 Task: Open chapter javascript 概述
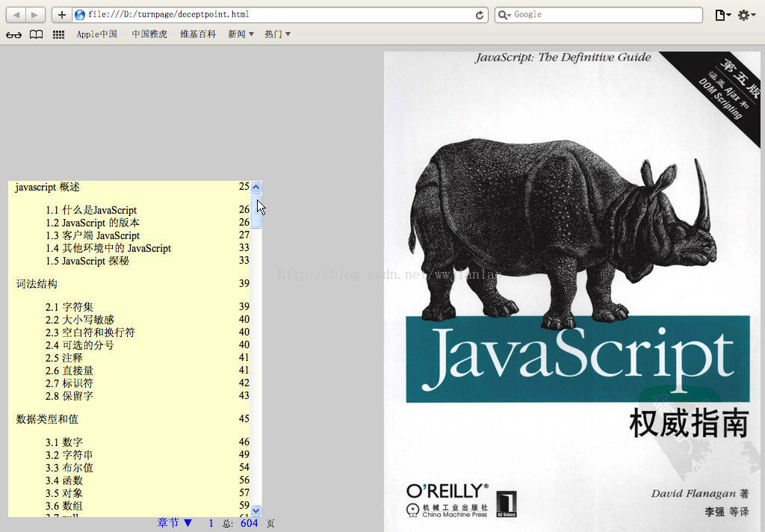click(47, 187)
